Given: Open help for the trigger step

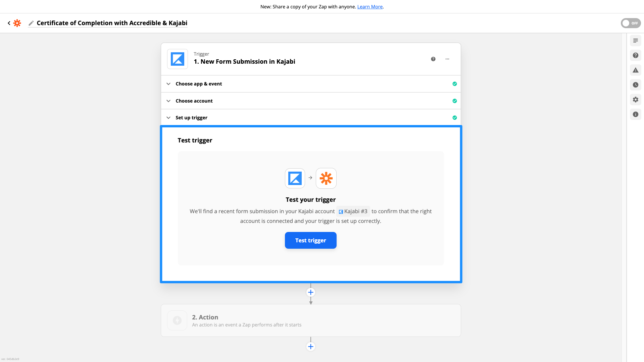Looking at the screenshot, I should click(x=433, y=59).
